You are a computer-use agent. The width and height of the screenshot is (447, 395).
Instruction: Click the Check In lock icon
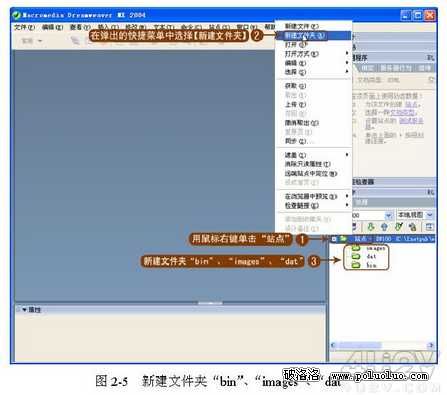pos(413,227)
